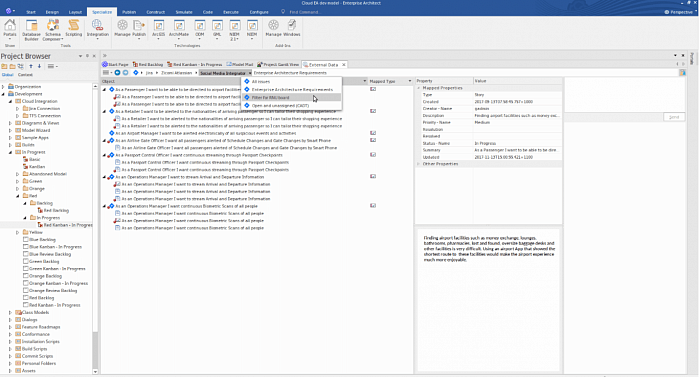Image resolution: width=699 pixels, height=377 pixels.
Task: Open the Add-Ins Windows button
Action: pos(292,28)
